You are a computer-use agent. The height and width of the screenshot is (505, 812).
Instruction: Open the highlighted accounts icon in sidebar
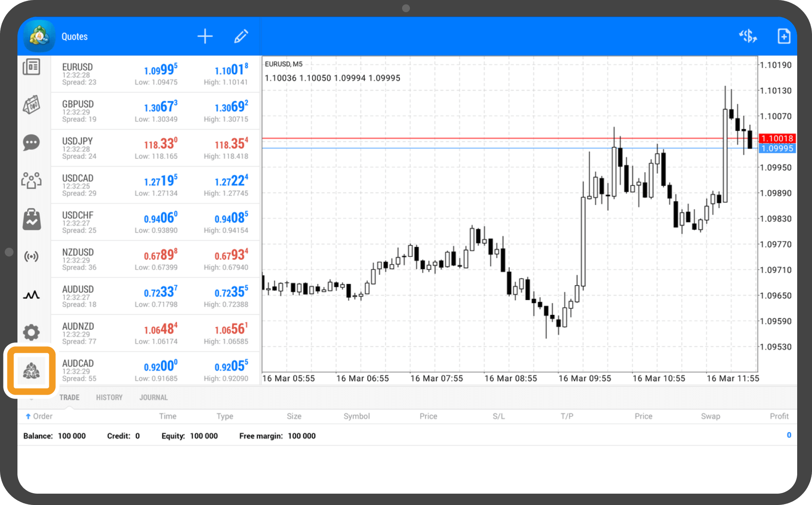[31, 371]
